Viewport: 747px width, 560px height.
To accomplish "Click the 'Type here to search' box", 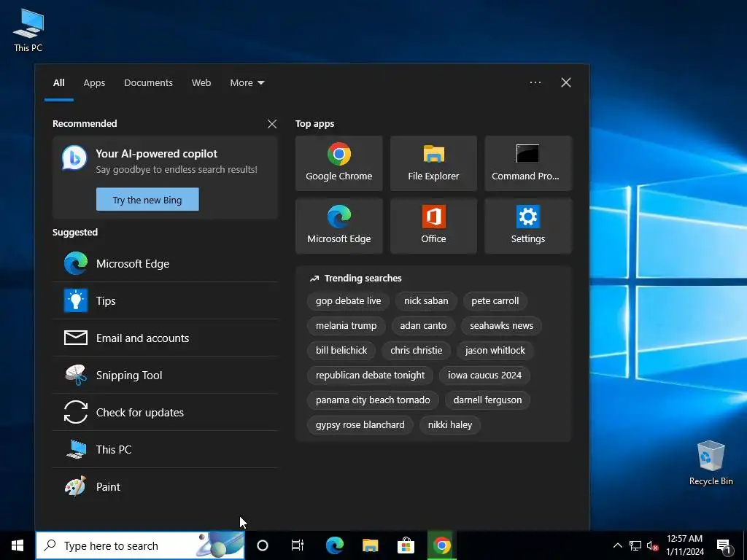I will coord(140,545).
